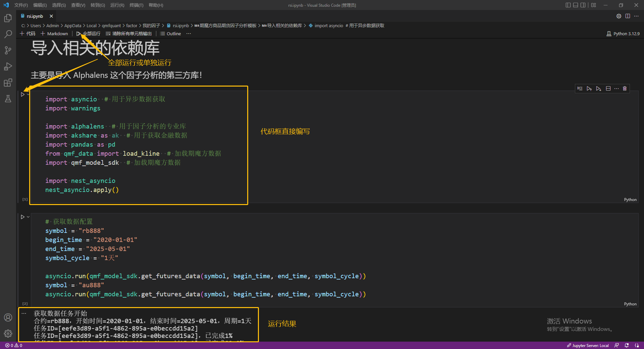
Task: Change language mode of first cell
Action: (630, 200)
